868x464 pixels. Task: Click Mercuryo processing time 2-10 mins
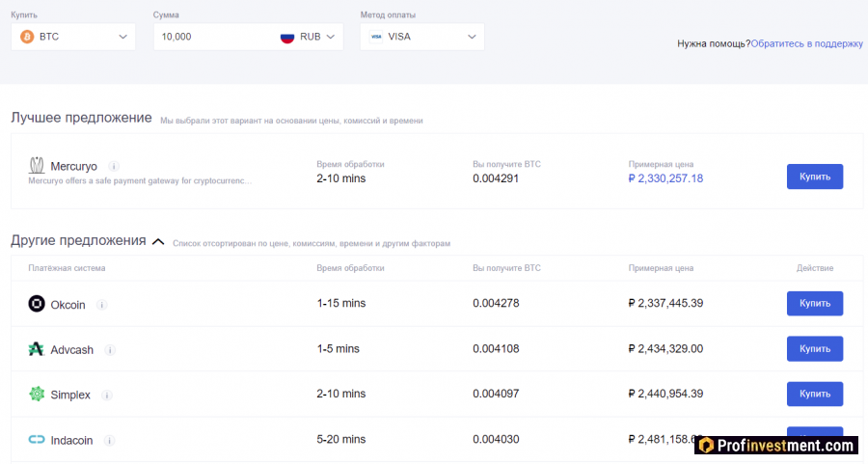[x=341, y=178]
